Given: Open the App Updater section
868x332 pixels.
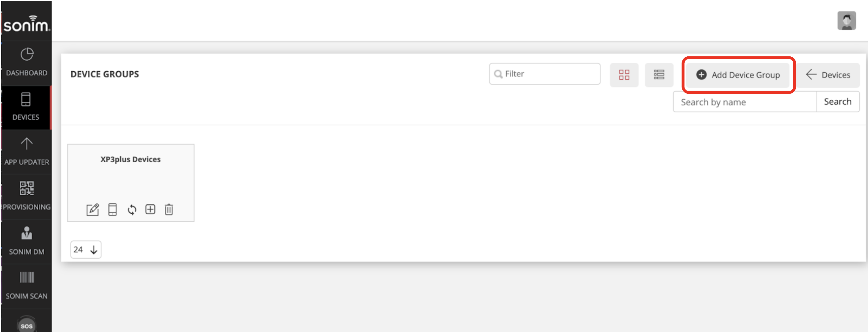Looking at the screenshot, I should point(26,152).
